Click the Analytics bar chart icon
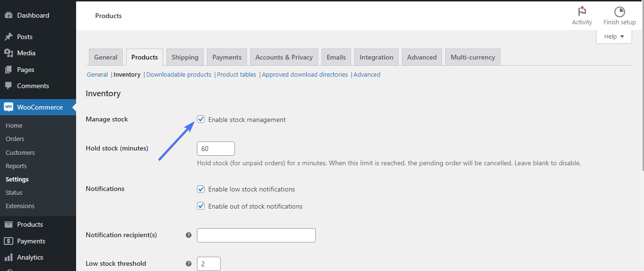The height and width of the screenshot is (271, 644). tap(9, 257)
